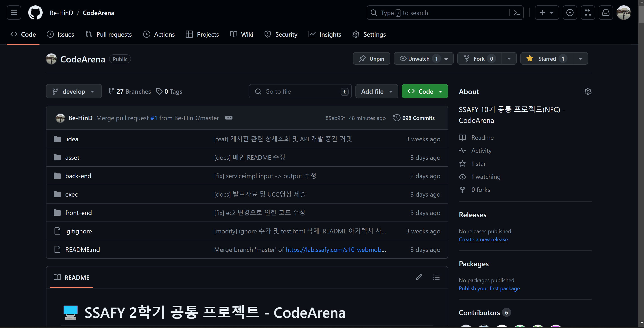Open command palette icon in search bar

[x=517, y=13]
